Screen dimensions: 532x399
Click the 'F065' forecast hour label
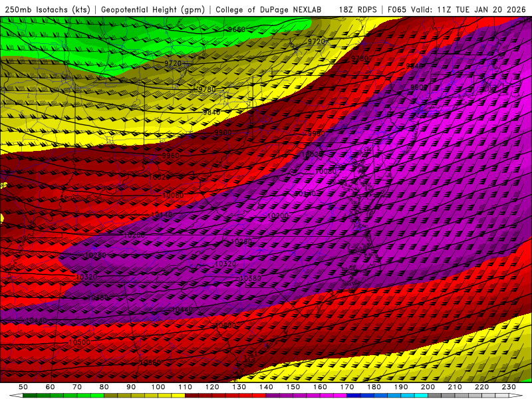tap(396, 9)
